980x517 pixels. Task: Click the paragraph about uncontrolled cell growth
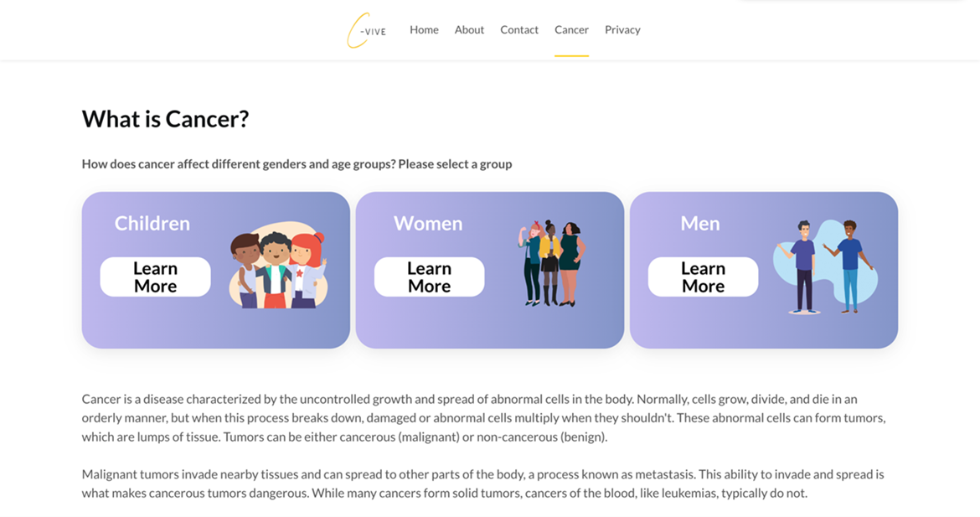(x=484, y=417)
